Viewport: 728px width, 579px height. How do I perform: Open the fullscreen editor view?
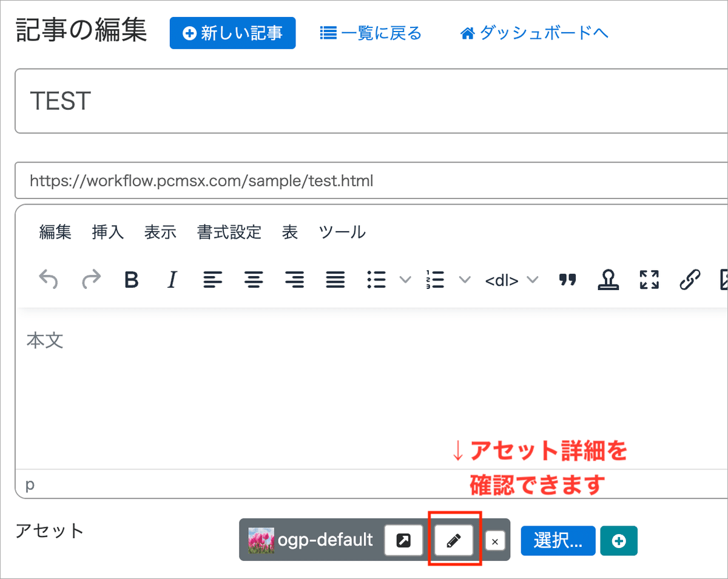click(x=649, y=279)
